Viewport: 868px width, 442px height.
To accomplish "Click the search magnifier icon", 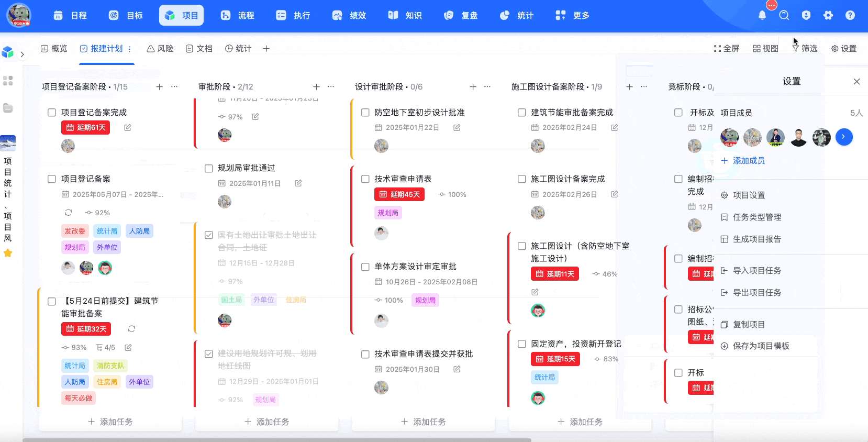I will tap(784, 15).
